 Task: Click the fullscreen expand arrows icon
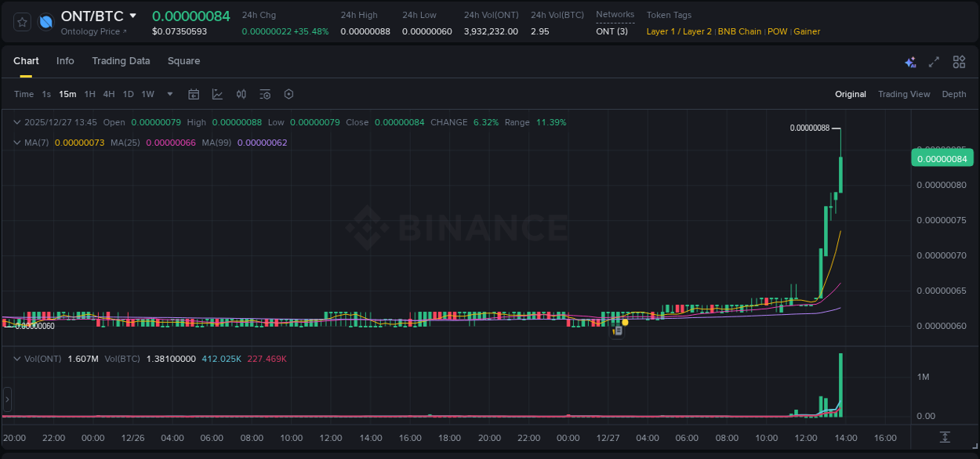click(x=934, y=61)
